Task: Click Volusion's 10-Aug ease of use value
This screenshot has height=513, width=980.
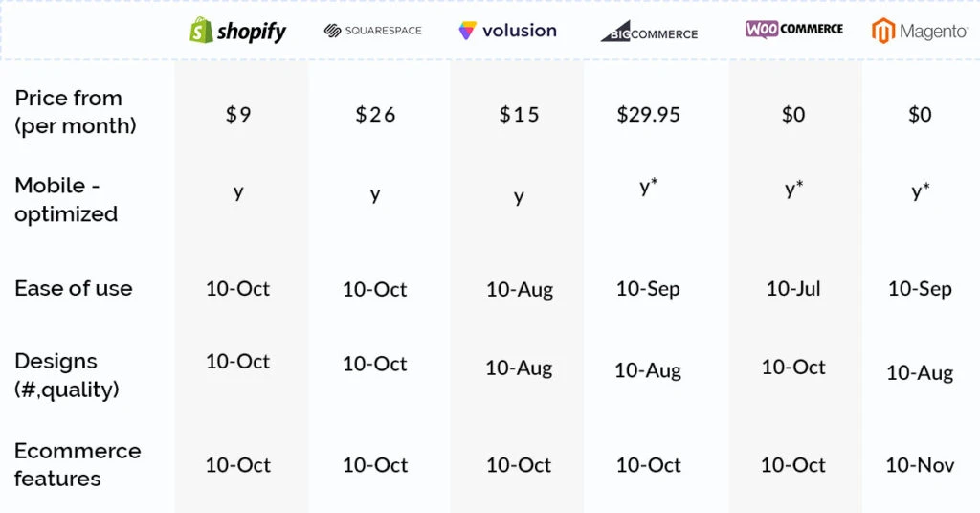Action: tap(520, 289)
